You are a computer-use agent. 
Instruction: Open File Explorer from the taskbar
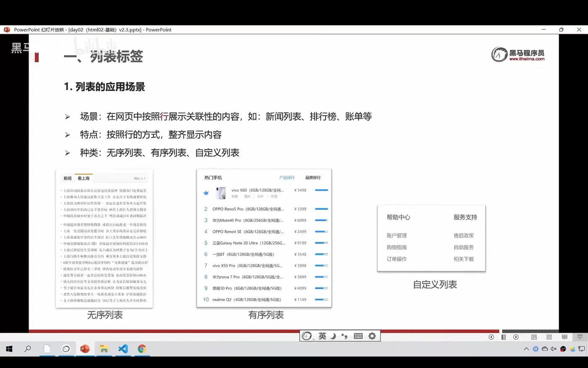pyautogui.click(x=104, y=349)
